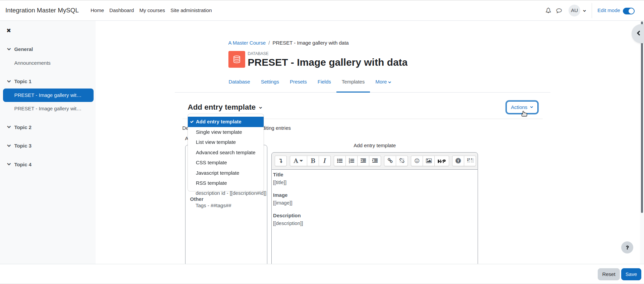Collapse the Topic 1 section
Screen dimensions: 644x284
(x=9, y=81)
